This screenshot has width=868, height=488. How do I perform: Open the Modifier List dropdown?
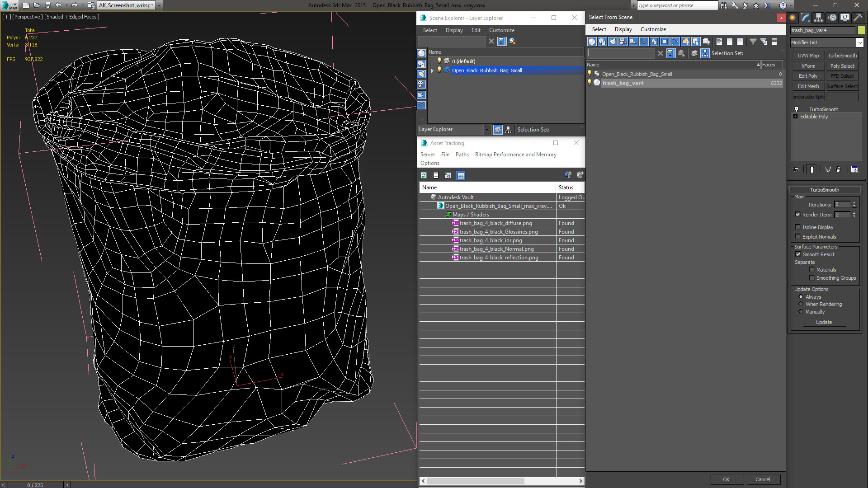point(859,42)
